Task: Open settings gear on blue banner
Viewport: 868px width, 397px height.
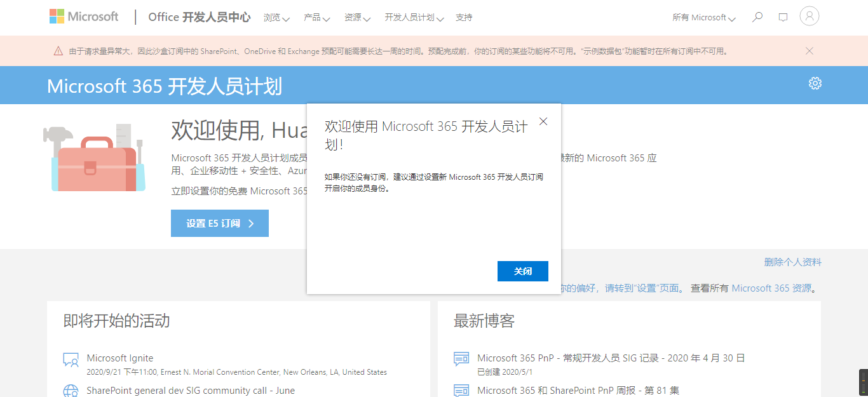Action: 815,83
